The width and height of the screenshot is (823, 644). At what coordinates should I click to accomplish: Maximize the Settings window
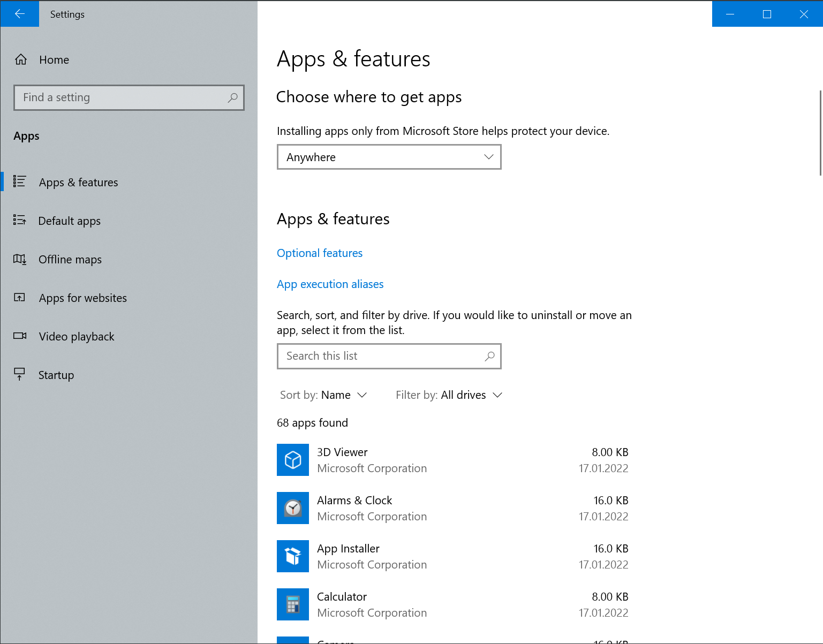coord(767,14)
